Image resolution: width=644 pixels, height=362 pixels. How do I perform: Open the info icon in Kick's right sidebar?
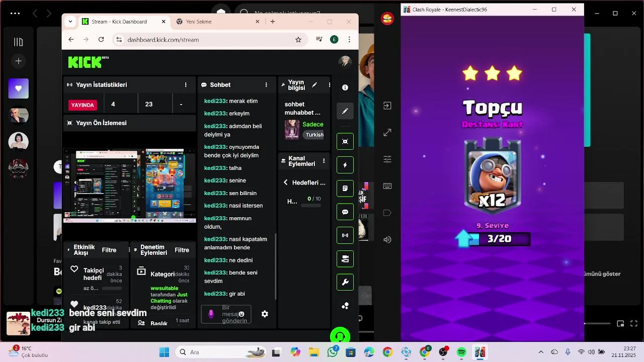(x=345, y=87)
